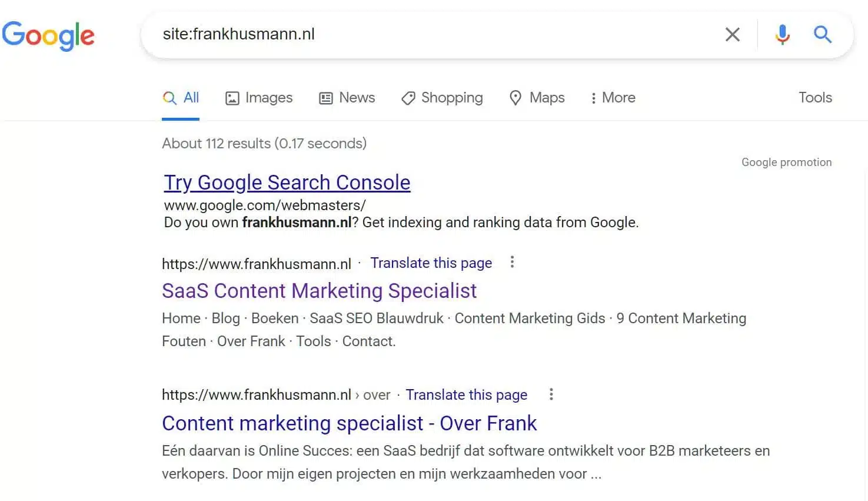Open the three-dot menu beside the Over Frank result

pyautogui.click(x=551, y=394)
